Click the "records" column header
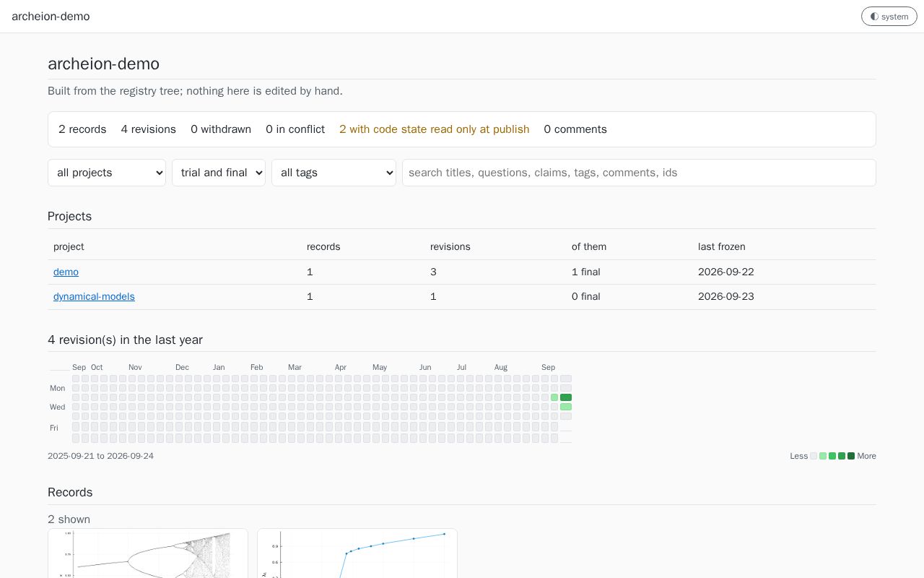The height and width of the screenshot is (578, 924). point(323,246)
